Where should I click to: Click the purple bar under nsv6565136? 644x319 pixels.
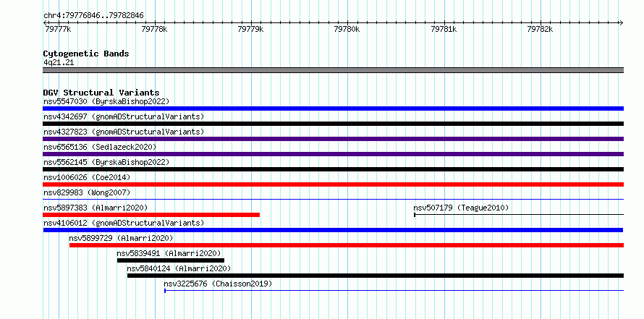pos(333,154)
